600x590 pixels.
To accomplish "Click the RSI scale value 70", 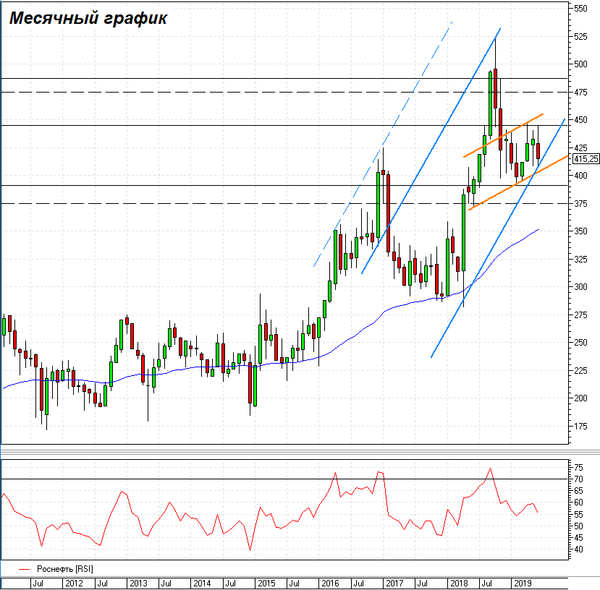I will click(579, 479).
